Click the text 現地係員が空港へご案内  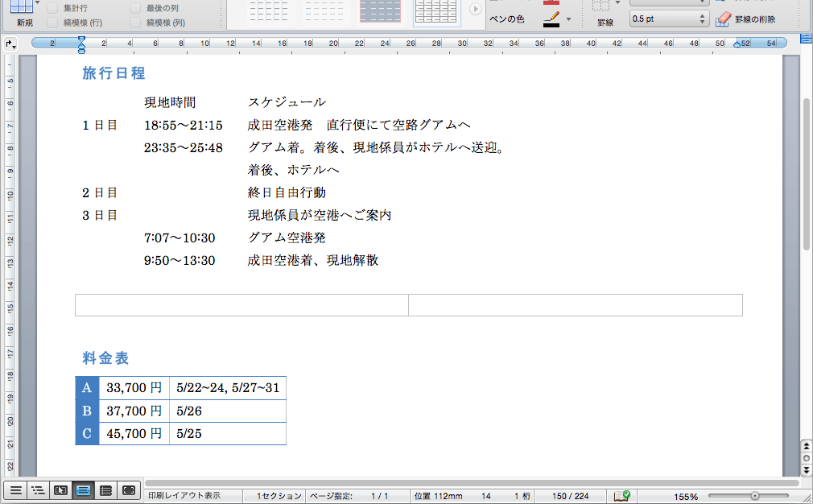320,215
